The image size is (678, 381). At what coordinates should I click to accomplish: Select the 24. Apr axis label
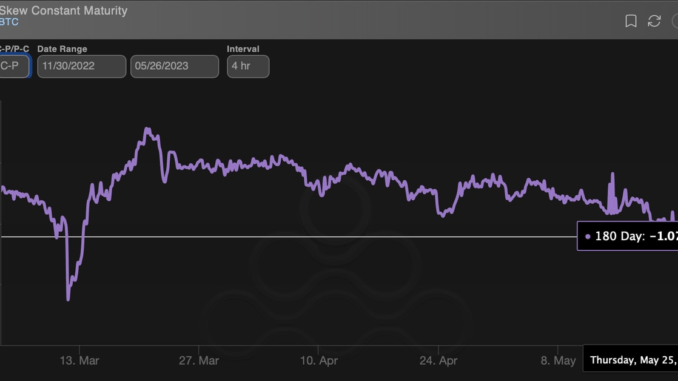(x=438, y=361)
